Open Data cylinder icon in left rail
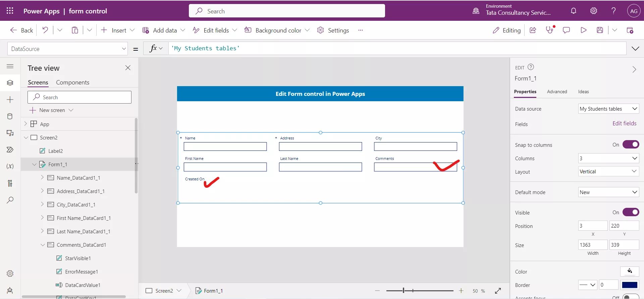 [x=10, y=116]
